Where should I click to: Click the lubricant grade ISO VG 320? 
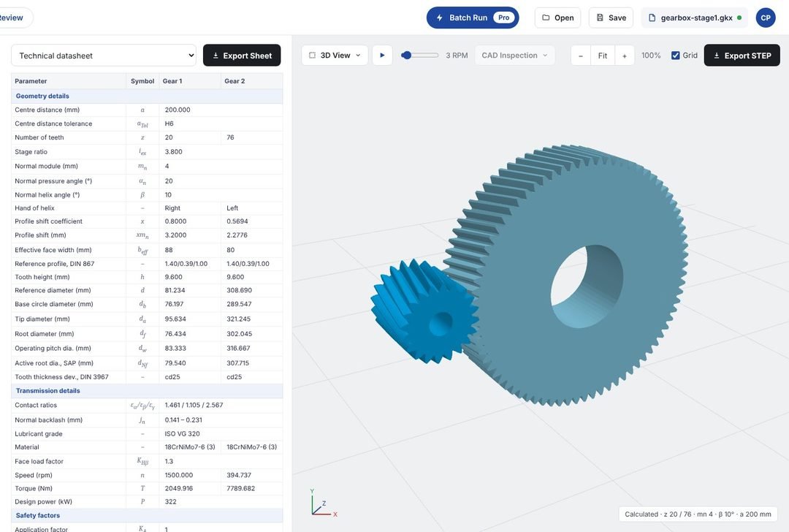[182, 434]
